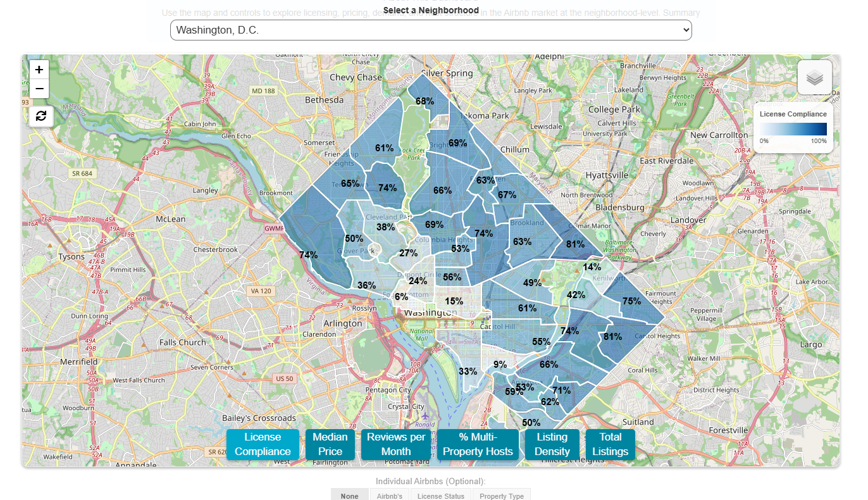868x500 pixels.
Task: Enable the Airbnb's individual listings overlay
Action: (390, 496)
